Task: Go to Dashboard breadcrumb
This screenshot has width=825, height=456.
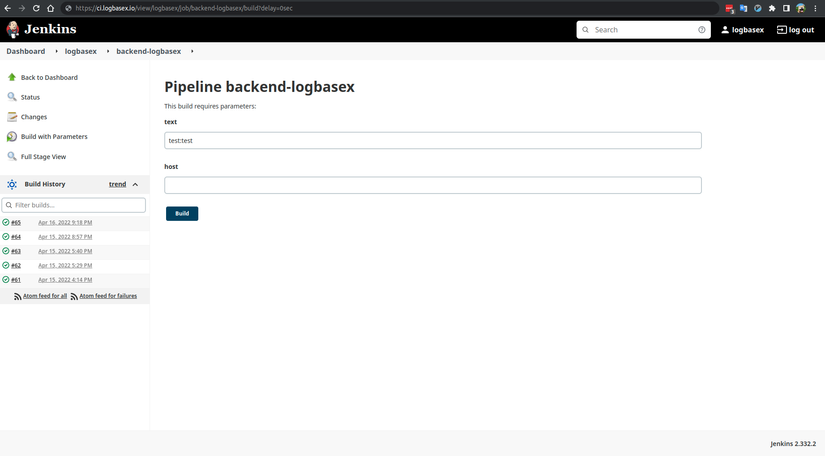Action: (26, 51)
